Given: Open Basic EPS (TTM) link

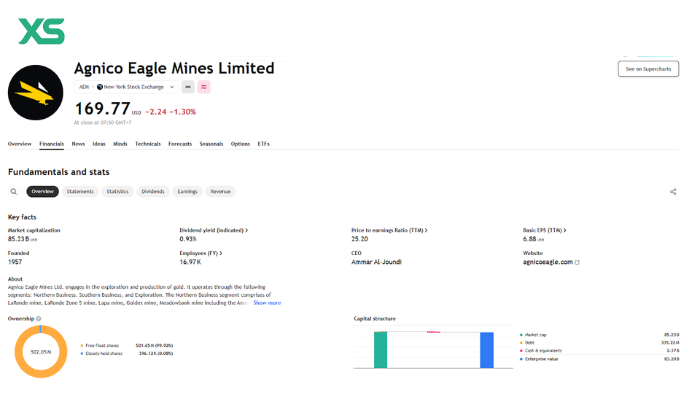Looking at the screenshot, I should pos(544,230).
